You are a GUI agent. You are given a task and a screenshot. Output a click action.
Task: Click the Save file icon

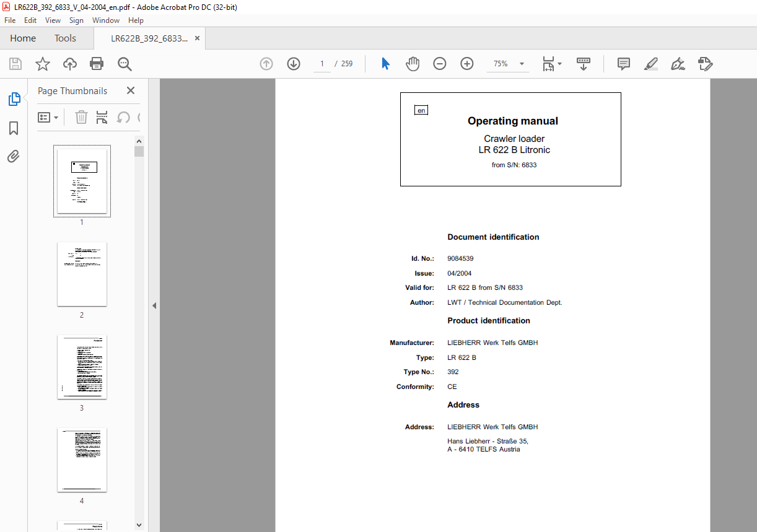(x=15, y=64)
